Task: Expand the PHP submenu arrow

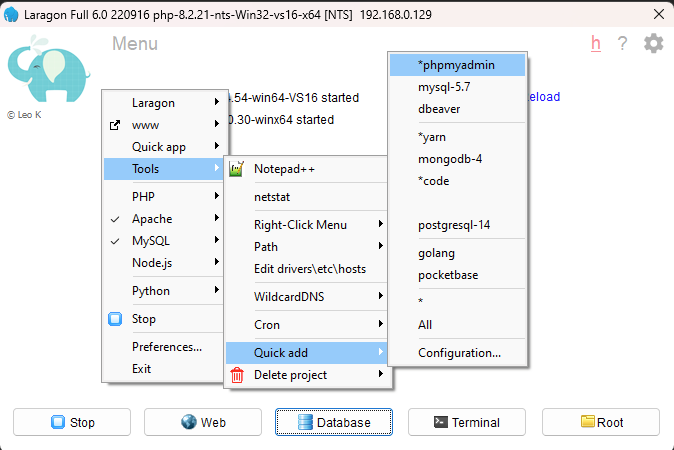Action: click(x=217, y=196)
